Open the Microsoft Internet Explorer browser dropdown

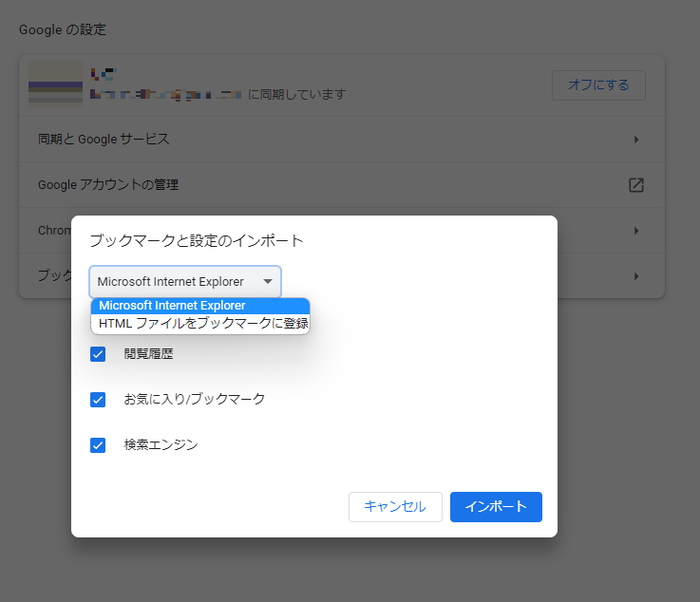(185, 282)
